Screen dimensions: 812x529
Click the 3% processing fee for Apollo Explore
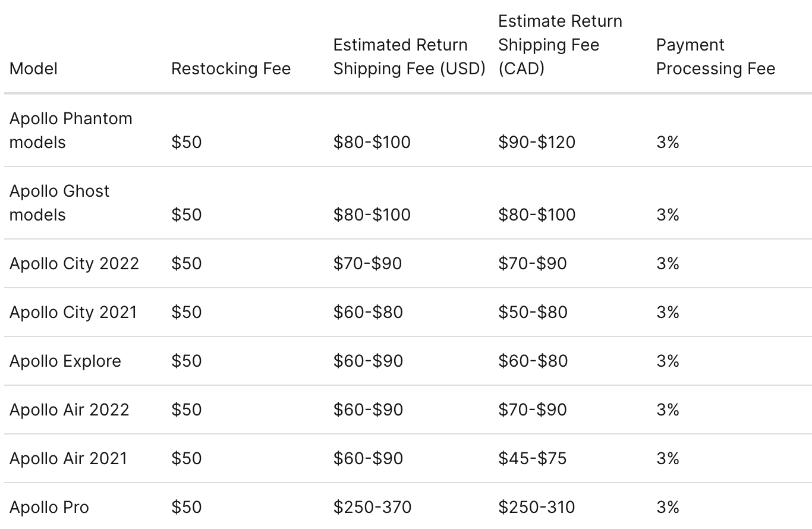pyautogui.click(x=668, y=361)
